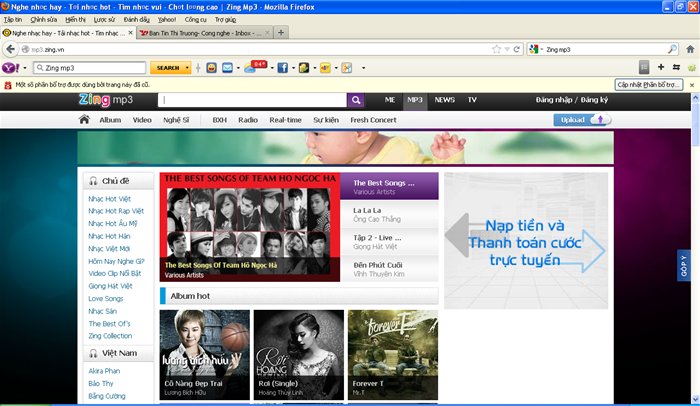Open the Firefox home page icon
Viewport: 700px width, 406px height.
690,49
